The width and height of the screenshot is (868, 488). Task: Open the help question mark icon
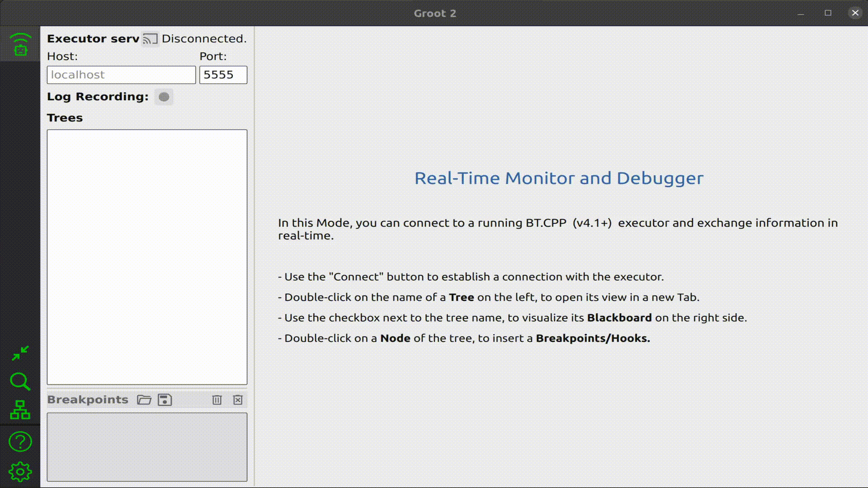20,441
